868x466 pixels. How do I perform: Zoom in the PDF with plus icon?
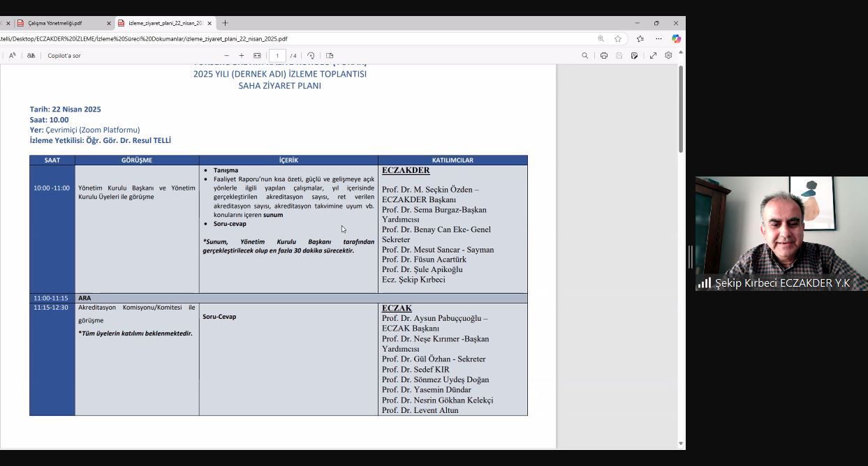[x=242, y=56]
